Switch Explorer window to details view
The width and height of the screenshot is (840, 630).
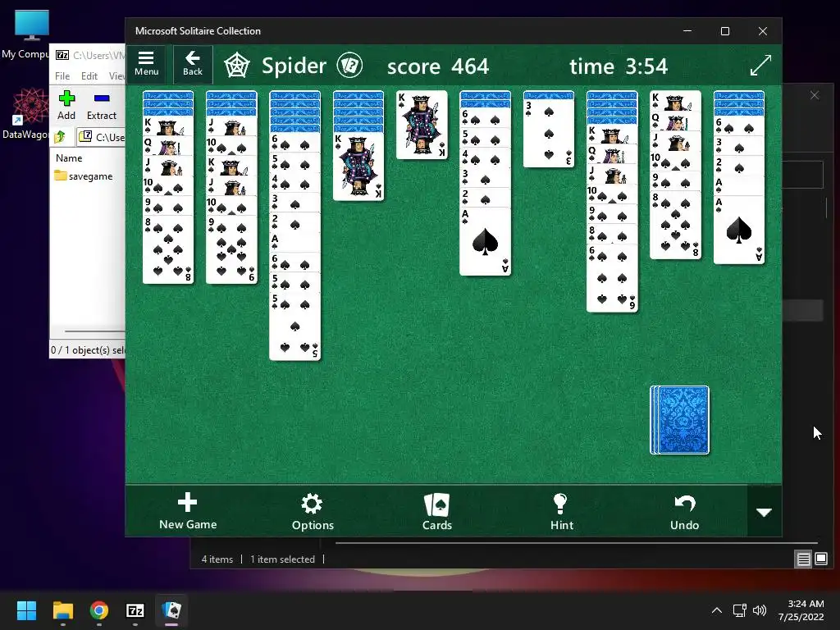tap(804, 559)
